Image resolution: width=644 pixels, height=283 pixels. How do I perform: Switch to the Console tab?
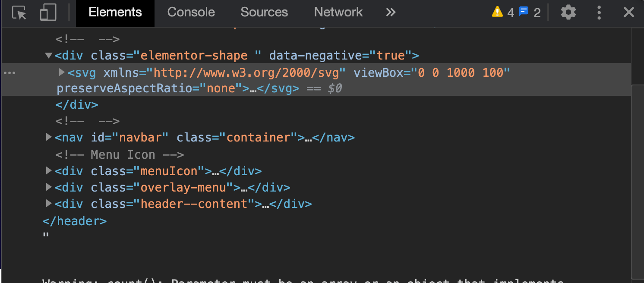tap(191, 13)
